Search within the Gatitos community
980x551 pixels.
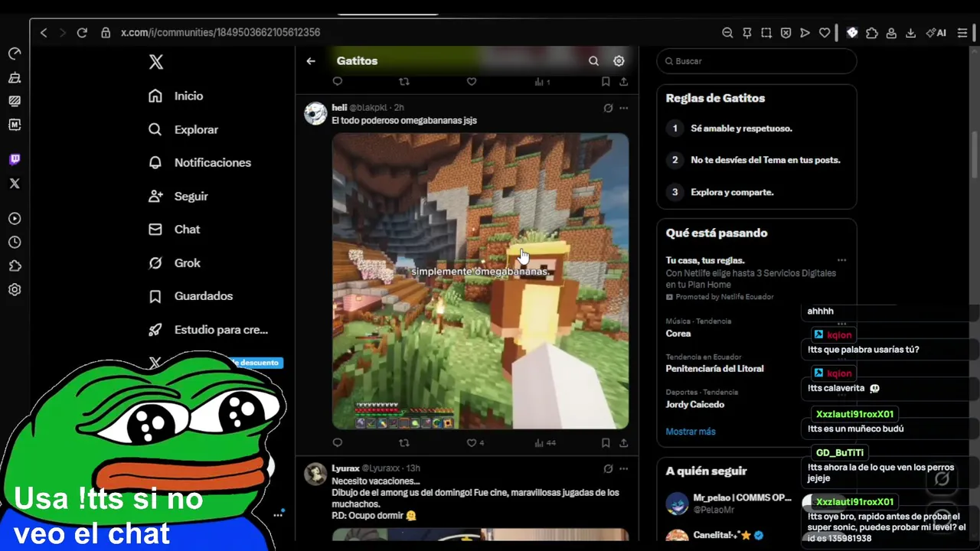coord(593,60)
